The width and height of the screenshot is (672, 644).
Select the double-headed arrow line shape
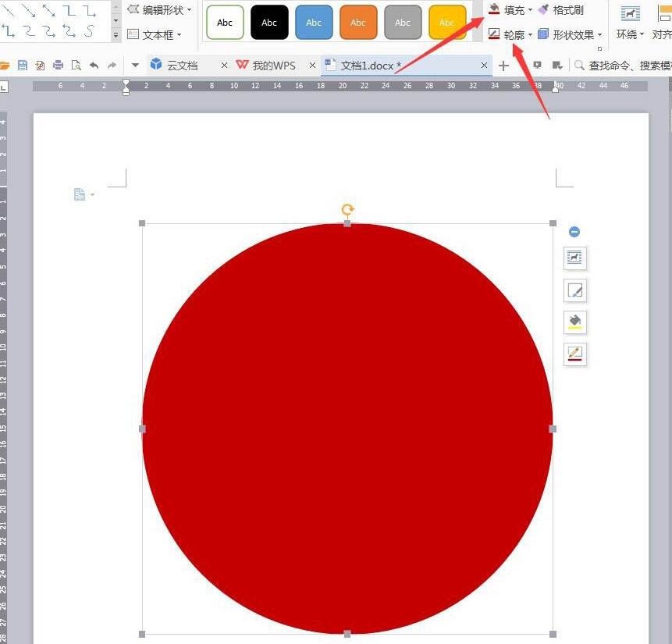(x=49, y=10)
